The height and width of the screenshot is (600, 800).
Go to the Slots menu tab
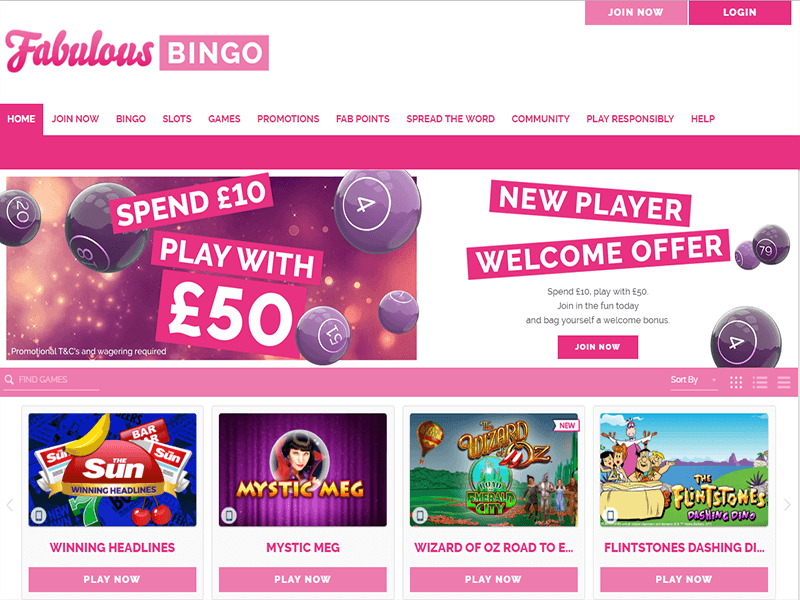point(177,119)
